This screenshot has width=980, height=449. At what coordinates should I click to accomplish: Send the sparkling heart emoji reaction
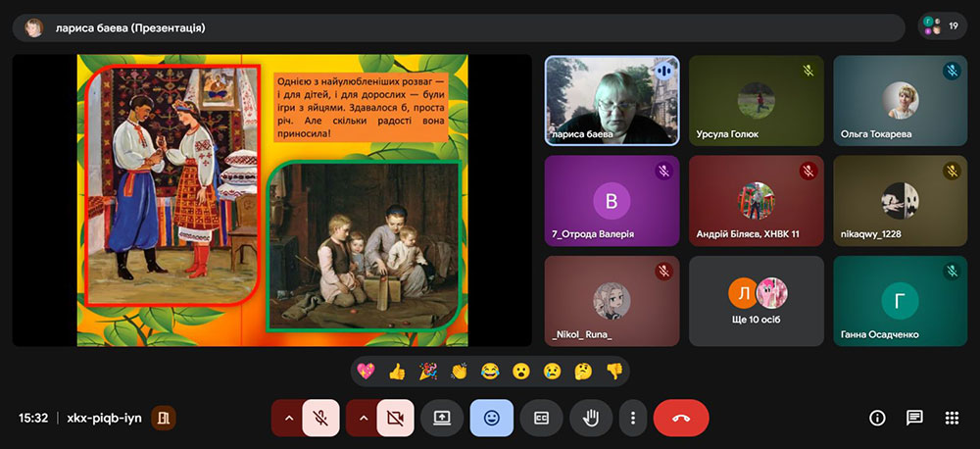click(x=367, y=372)
